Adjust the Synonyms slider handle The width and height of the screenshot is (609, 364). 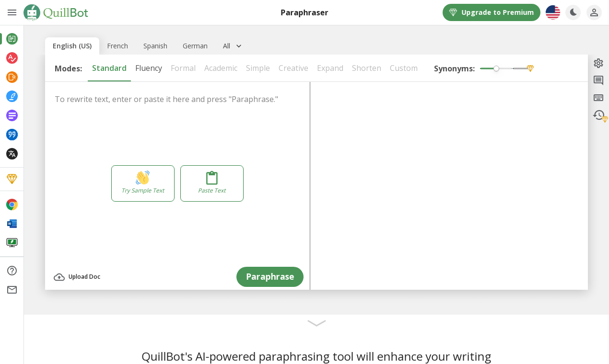point(496,68)
